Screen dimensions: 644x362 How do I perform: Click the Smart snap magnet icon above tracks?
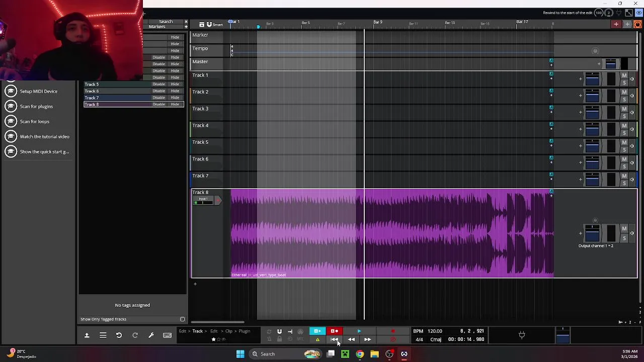tap(209, 24)
